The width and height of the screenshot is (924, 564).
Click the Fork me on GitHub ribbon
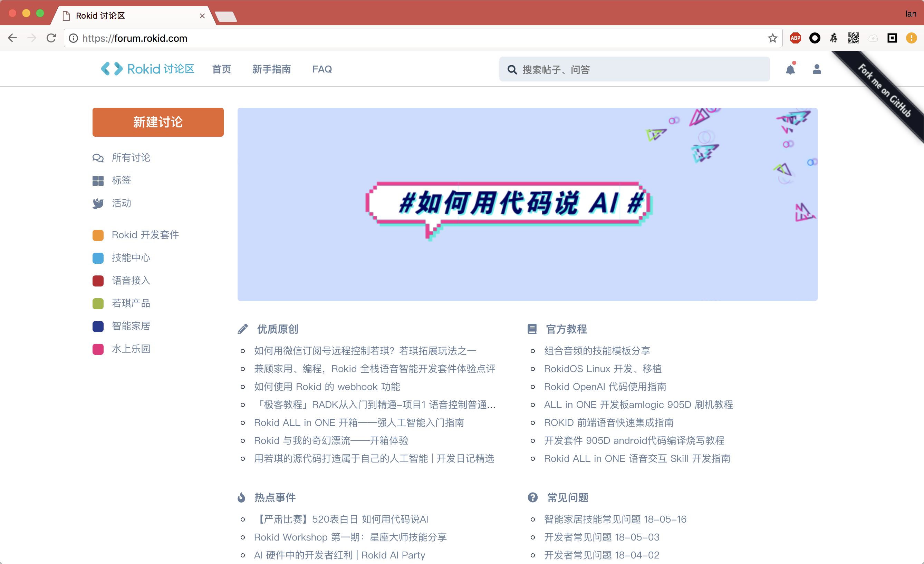(884, 91)
